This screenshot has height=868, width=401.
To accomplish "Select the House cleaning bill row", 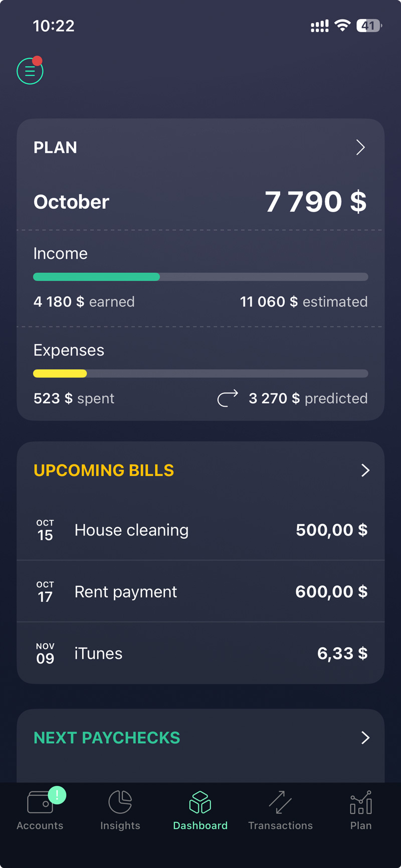I will [x=200, y=530].
